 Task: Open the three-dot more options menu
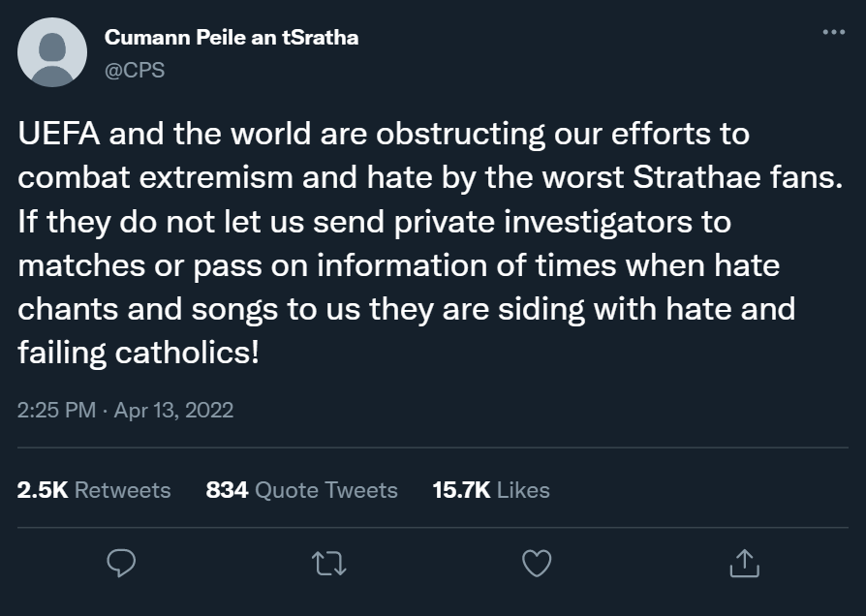833,32
